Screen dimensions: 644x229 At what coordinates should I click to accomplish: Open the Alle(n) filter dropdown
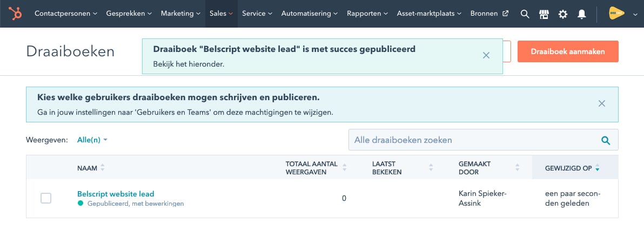[x=92, y=140]
